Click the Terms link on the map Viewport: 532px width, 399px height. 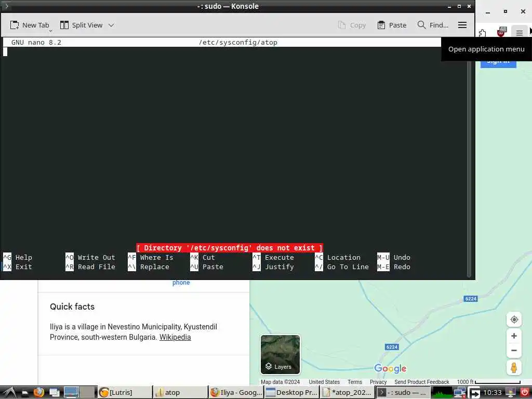(x=354, y=382)
